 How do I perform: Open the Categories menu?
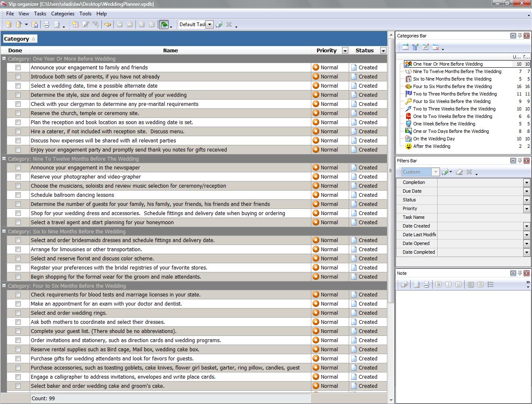coord(62,14)
